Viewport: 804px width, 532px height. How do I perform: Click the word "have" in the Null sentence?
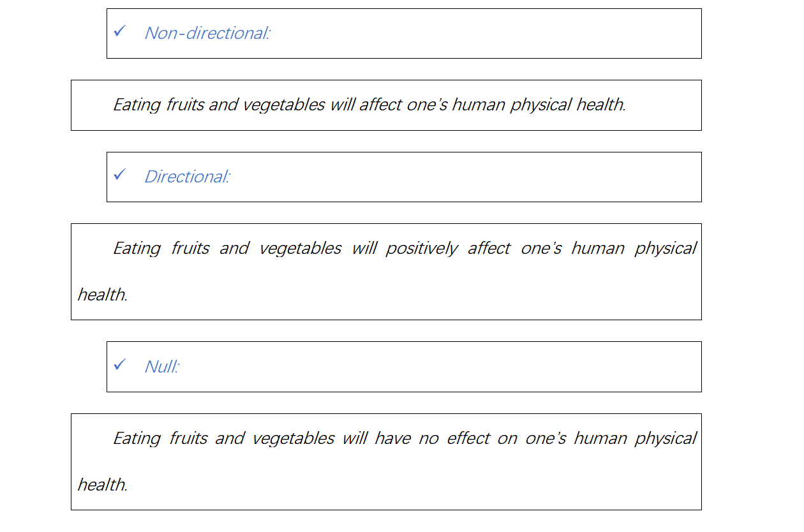(x=392, y=439)
